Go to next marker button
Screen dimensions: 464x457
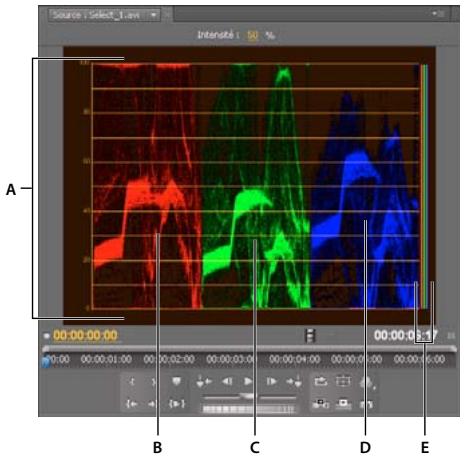294,381
